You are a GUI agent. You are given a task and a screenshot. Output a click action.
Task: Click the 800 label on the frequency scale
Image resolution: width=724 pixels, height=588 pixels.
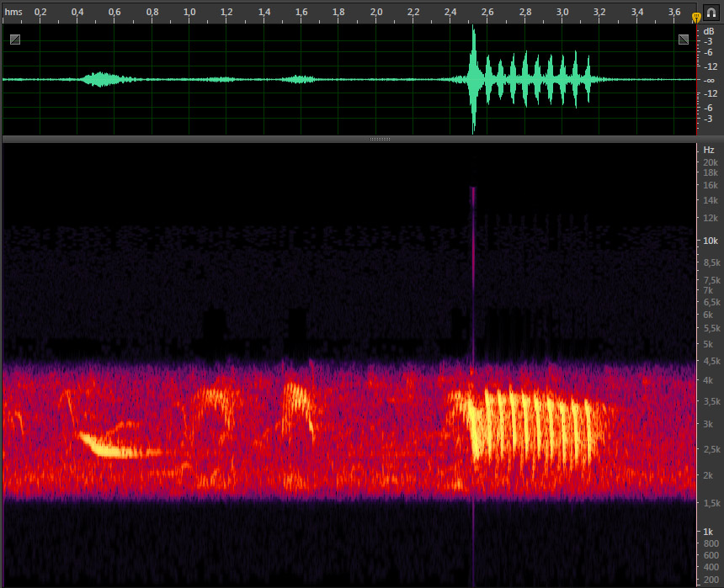click(x=711, y=543)
